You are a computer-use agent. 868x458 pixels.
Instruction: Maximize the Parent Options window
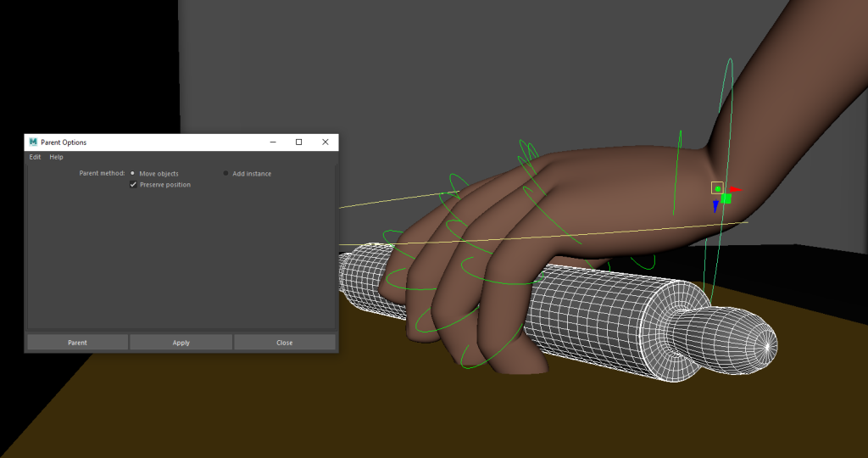point(299,142)
